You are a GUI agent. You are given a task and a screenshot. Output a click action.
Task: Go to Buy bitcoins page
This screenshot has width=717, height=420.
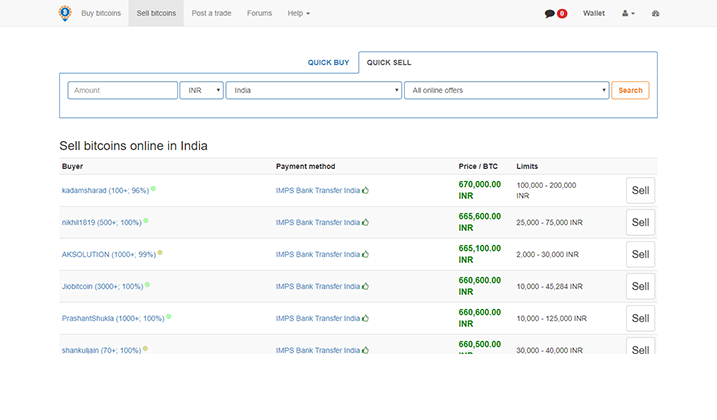pos(101,14)
